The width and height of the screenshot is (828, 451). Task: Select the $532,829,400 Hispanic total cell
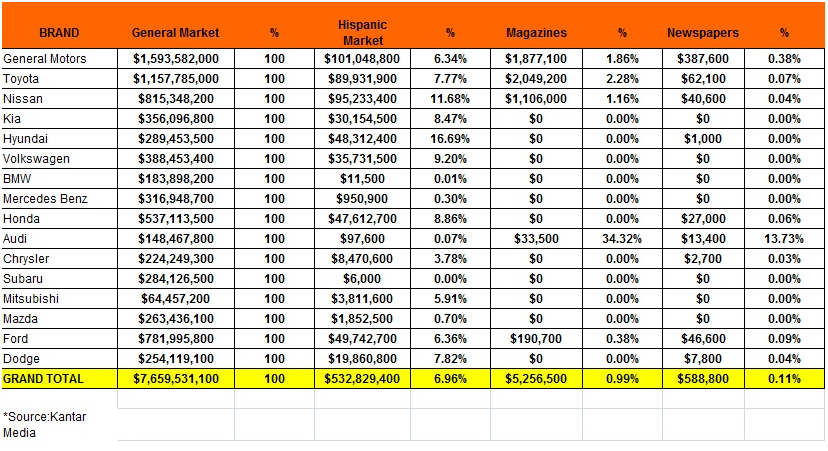(x=362, y=379)
